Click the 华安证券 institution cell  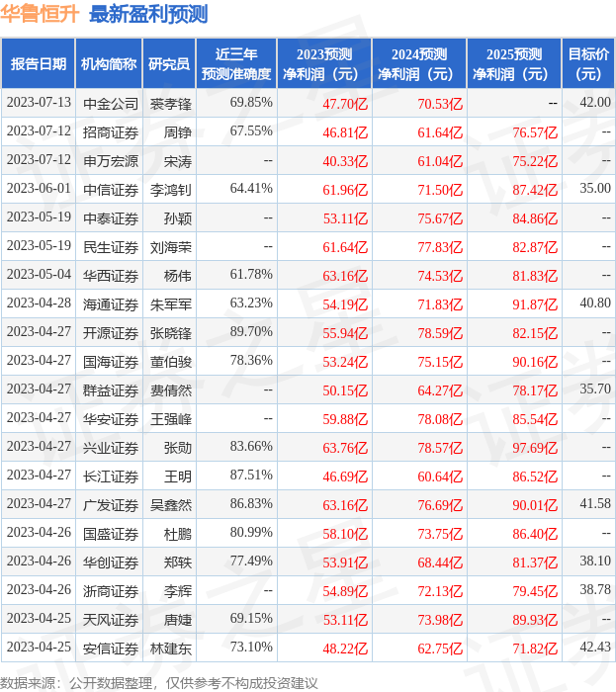point(111,419)
